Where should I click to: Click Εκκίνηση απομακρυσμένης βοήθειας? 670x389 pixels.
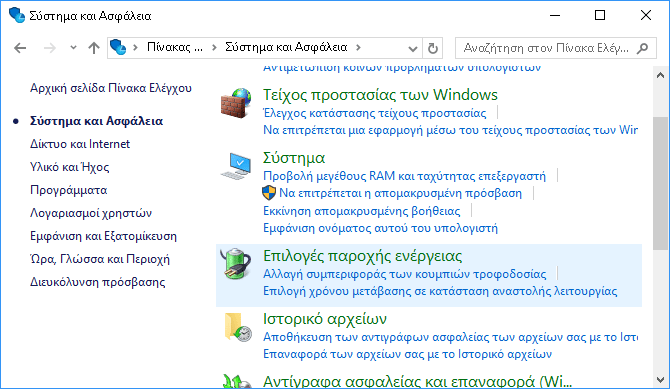(361, 211)
